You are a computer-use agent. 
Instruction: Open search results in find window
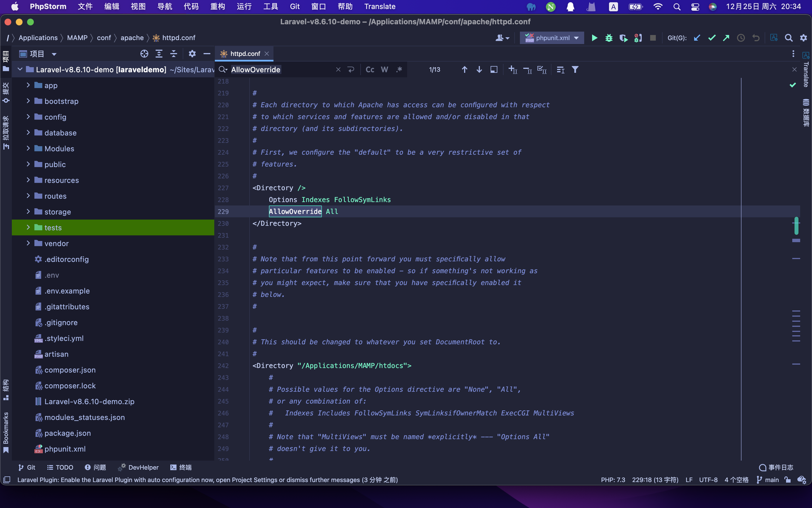click(494, 69)
